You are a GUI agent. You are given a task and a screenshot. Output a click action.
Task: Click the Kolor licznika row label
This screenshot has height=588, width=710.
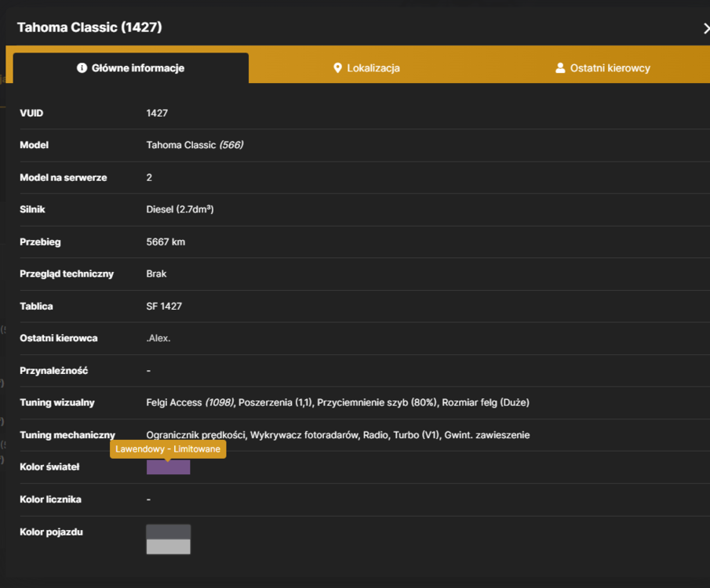pos(51,499)
